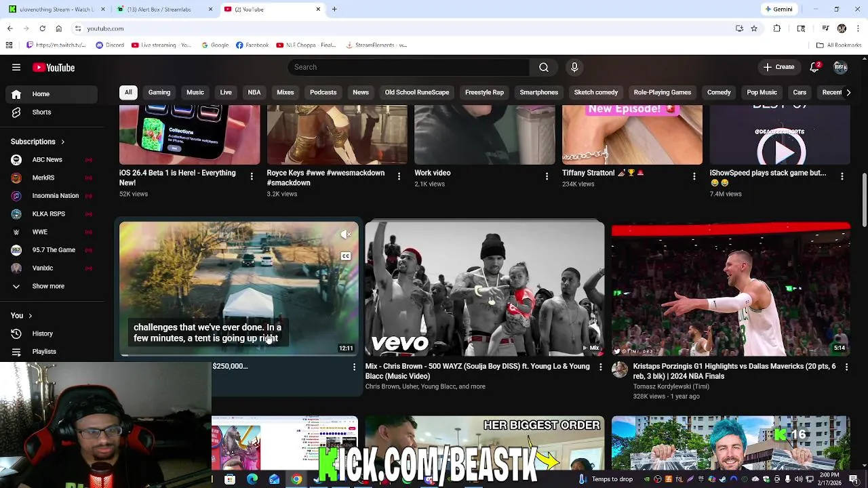The image size is (868, 488).
Task: Open the Kristaps Porzingis highlights thumbnail
Action: tap(730, 289)
